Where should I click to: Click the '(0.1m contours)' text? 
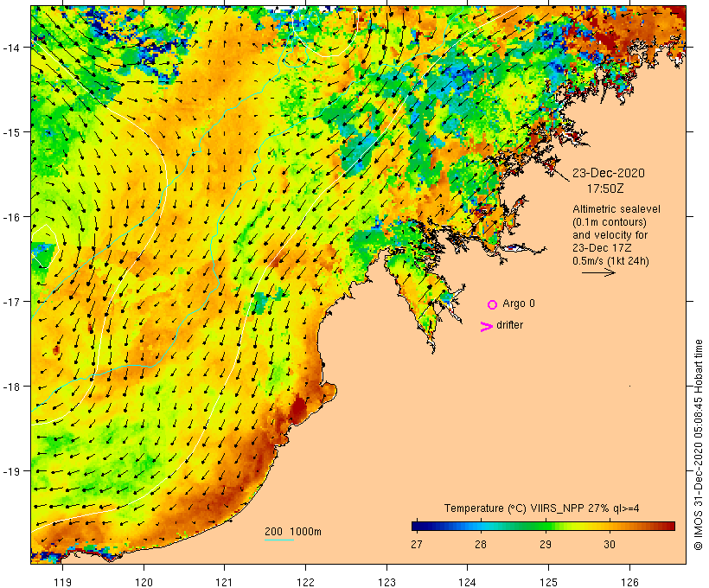click(610, 222)
